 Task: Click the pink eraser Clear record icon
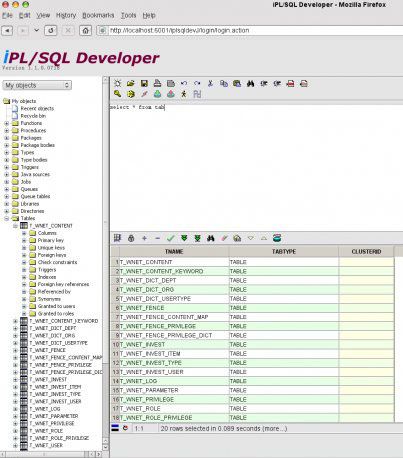[x=224, y=238]
